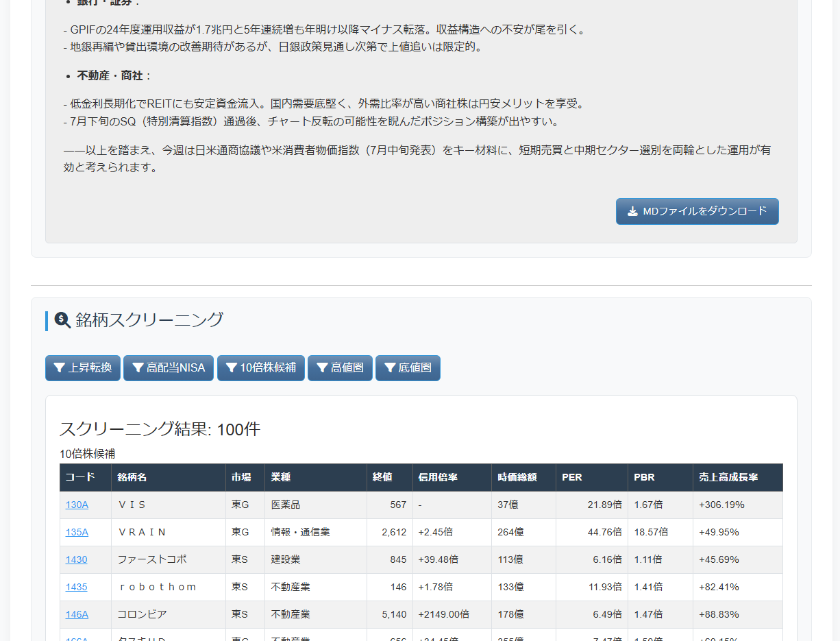840x641 pixels.
Task: Toggle the 底値圏 screening filter
Action: (x=408, y=368)
